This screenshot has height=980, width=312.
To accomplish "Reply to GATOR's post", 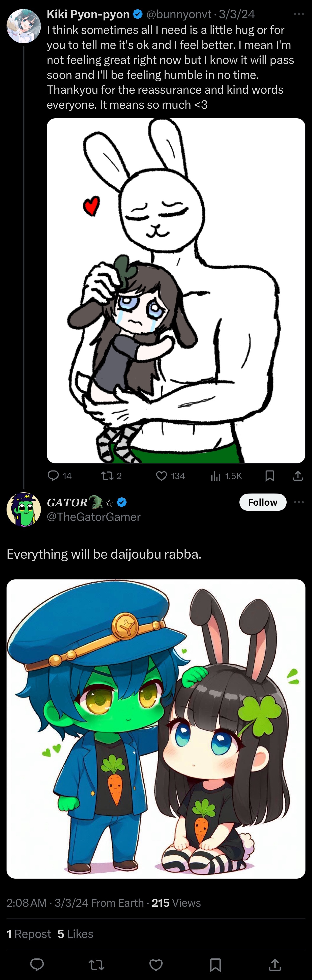I will 37,965.
